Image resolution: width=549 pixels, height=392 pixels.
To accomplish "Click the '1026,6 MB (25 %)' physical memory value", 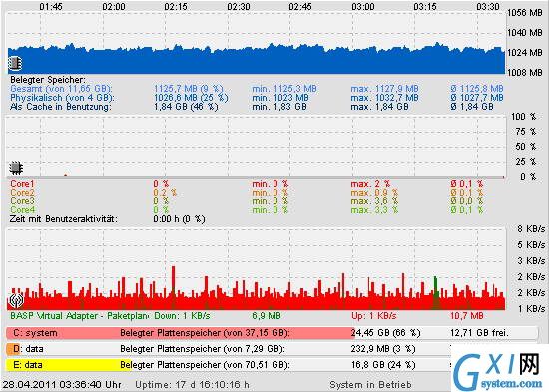I will (191, 98).
